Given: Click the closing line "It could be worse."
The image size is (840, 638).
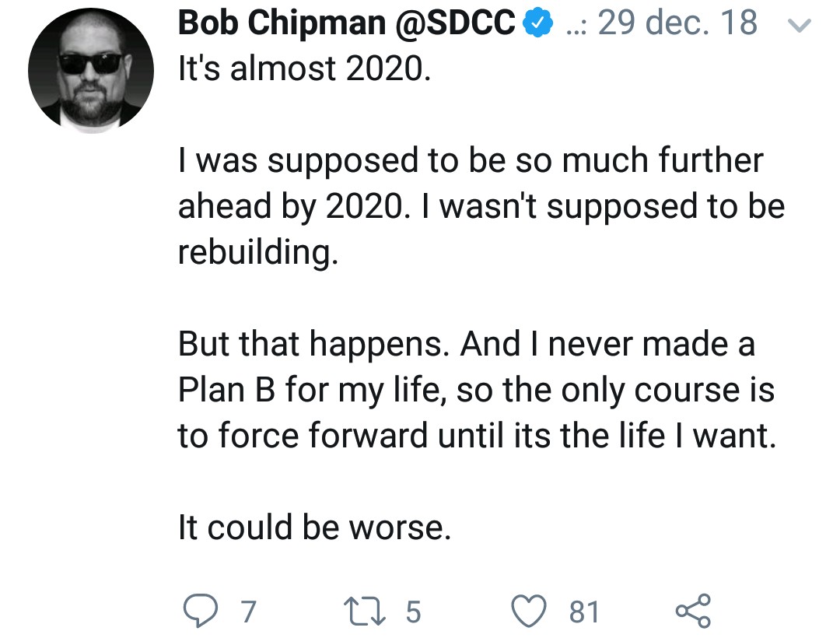Looking at the screenshot, I should [314, 527].
